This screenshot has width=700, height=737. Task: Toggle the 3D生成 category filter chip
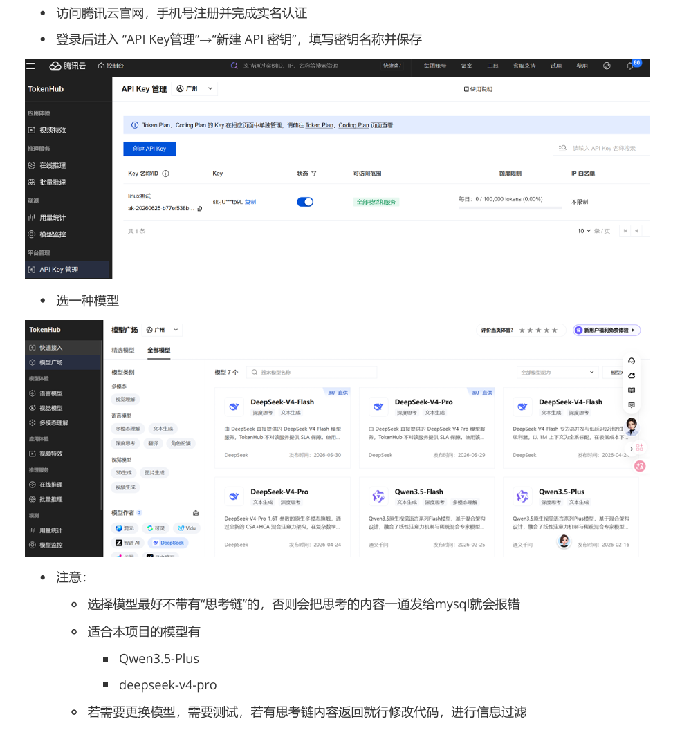point(124,473)
